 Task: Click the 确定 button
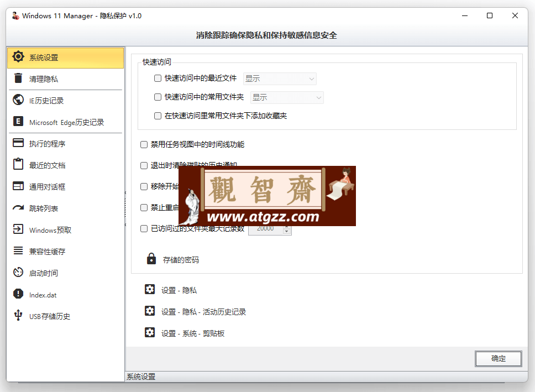pyautogui.click(x=499, y=358)
